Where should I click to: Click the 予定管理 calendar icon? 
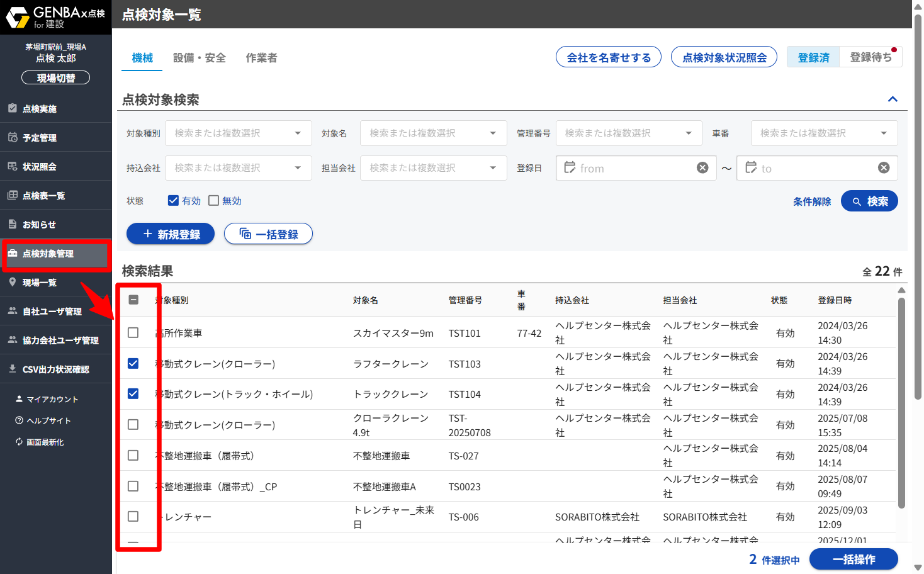[x=13, y=137]
